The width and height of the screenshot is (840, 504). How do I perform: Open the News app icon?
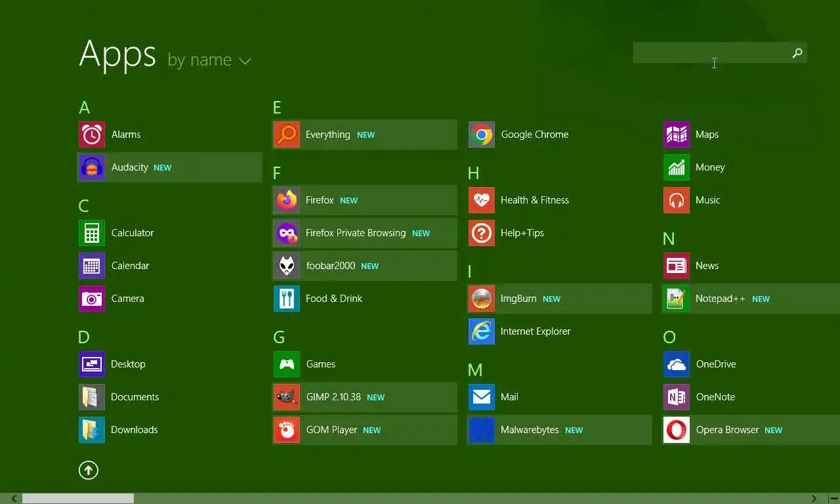point(677,266)
